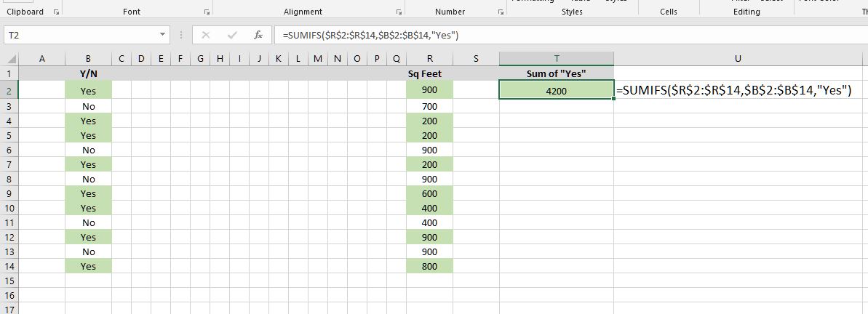Select column A header
868x314 pixels.
pyautogui.click(x=42, y=59)
